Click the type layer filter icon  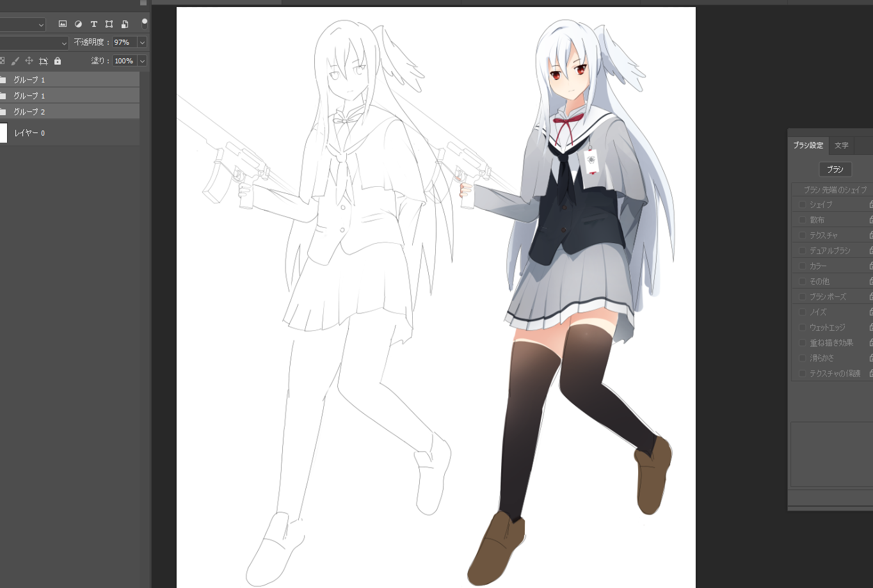click(93, 24)
